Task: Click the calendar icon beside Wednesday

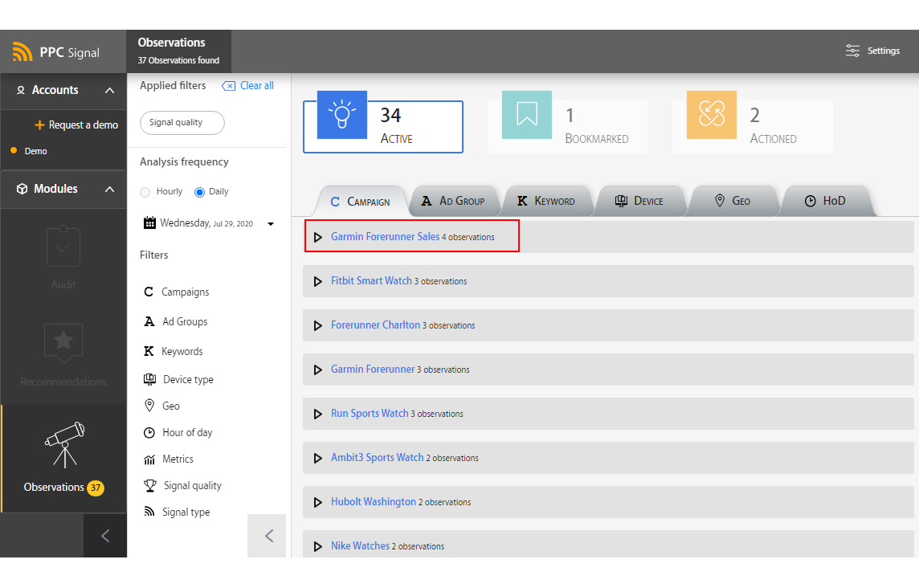Action: coord(149,223)
